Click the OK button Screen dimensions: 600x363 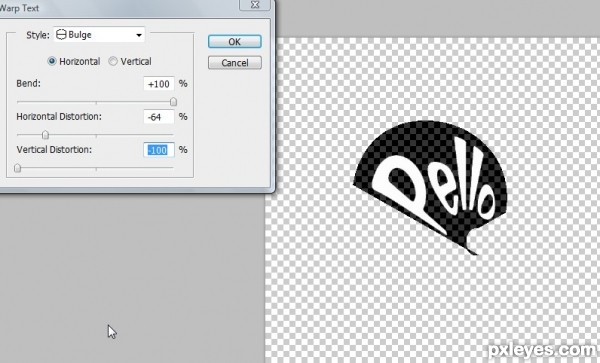(x=235, y=42)
